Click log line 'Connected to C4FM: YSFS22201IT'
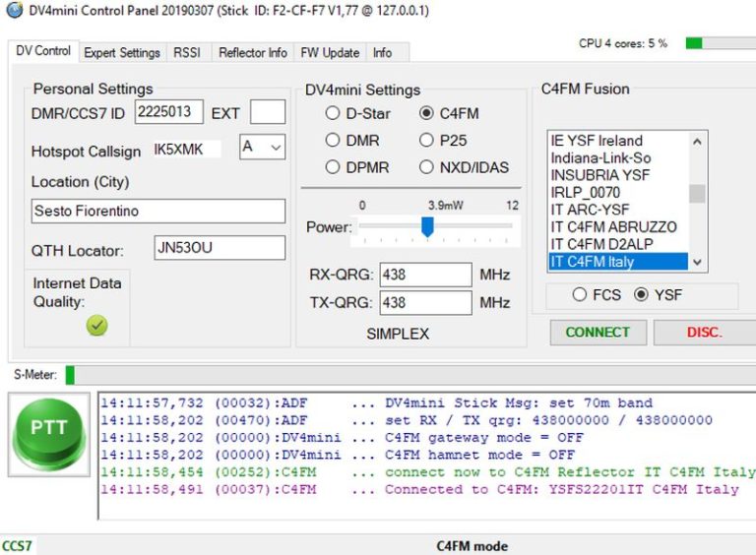This screenshot has height=555, width=756. point(419,489)
